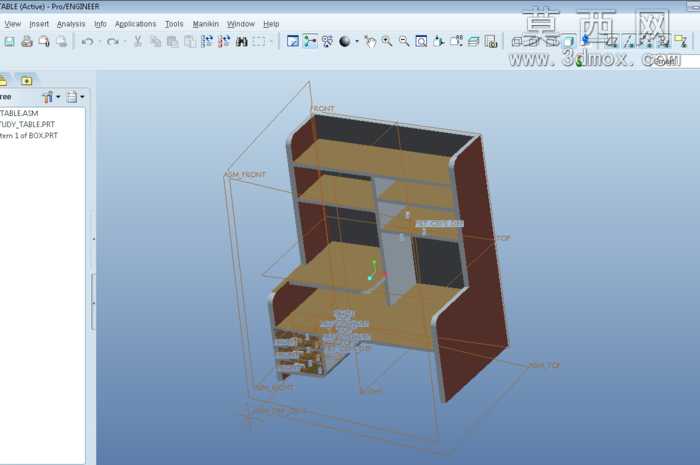Select STUDY_TABLE.PRT in the model tree
Viewport: 700px width, 465px height.
click(x=27, y=125)
